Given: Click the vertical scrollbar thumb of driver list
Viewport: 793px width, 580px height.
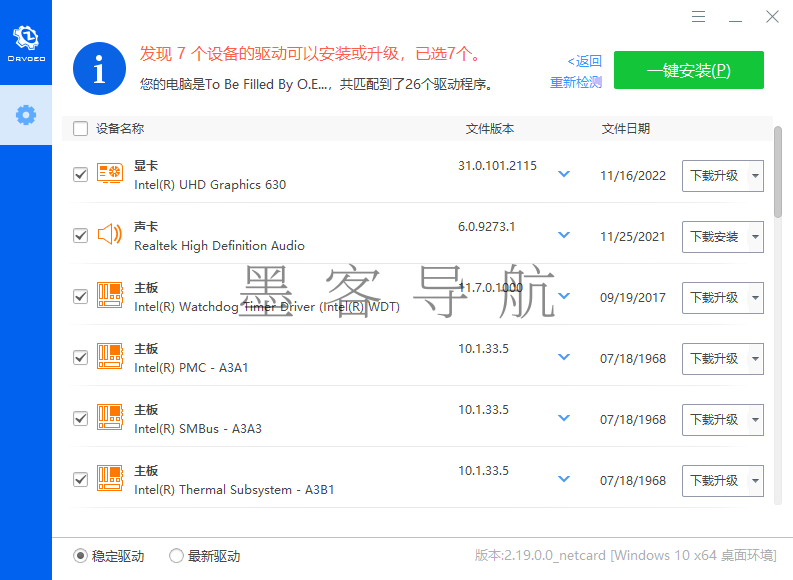Looking at the screenshot, I should [778, 172].
